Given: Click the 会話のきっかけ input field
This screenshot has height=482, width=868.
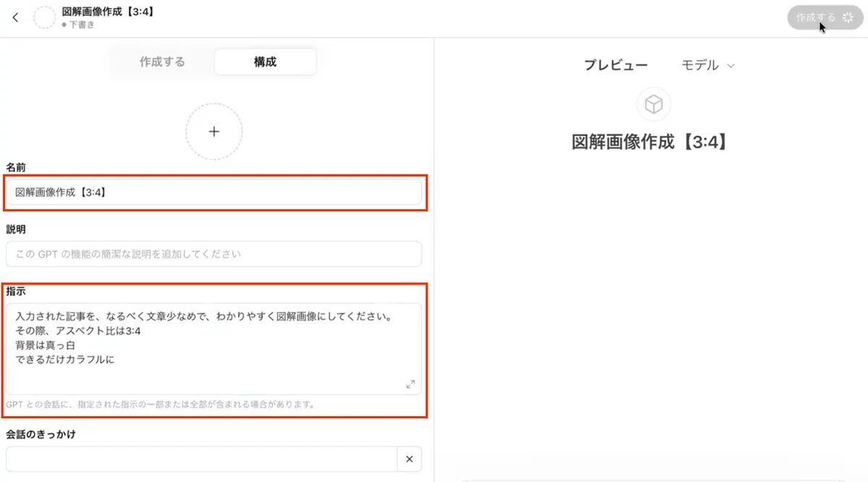Looking at the screenshot, I should click(202, 459).
